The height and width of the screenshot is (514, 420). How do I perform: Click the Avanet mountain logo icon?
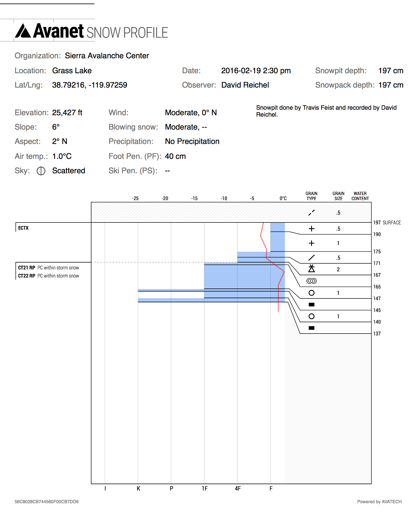click(x=23, y=31)
